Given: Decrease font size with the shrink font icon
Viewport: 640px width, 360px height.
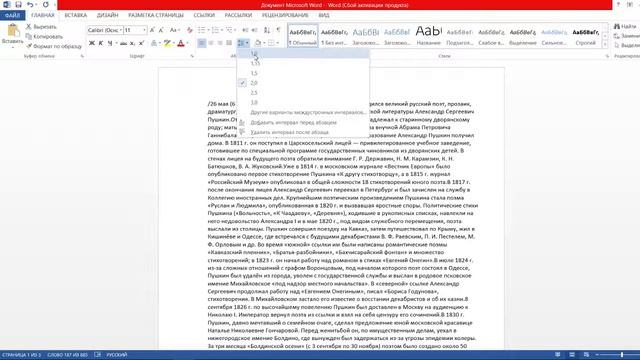Looking at the screenshot, I should point(161,30).
